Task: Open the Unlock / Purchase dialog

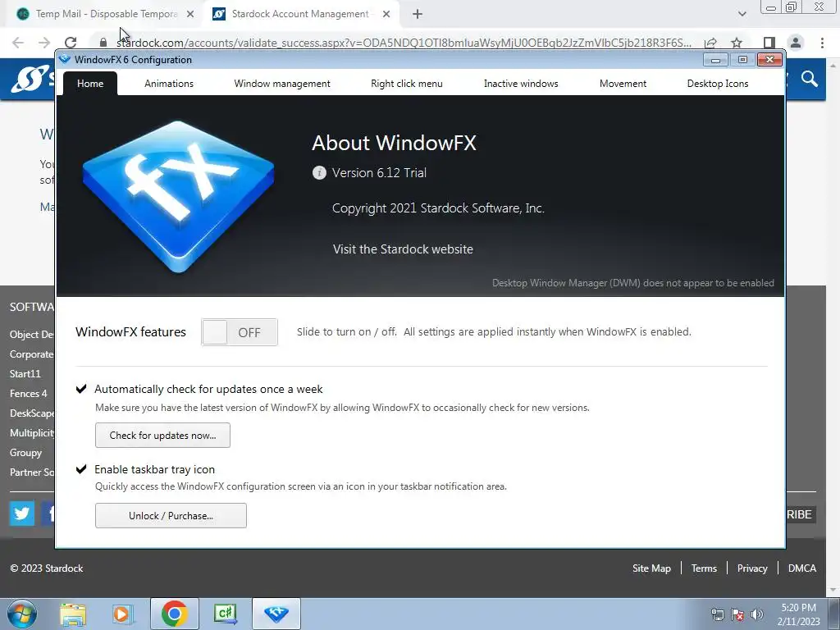Action: click(x=171, y=515)
